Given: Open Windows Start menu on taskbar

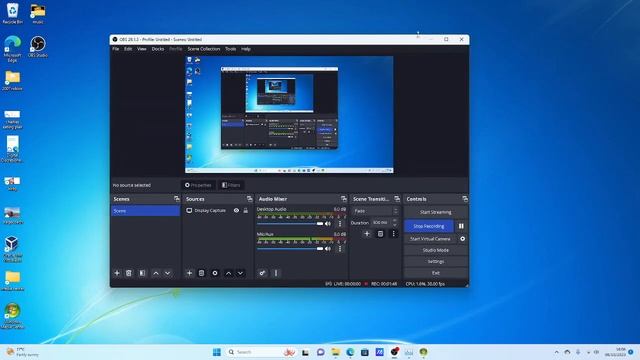Looking at the screenshot, I should [x=217, y=352].
